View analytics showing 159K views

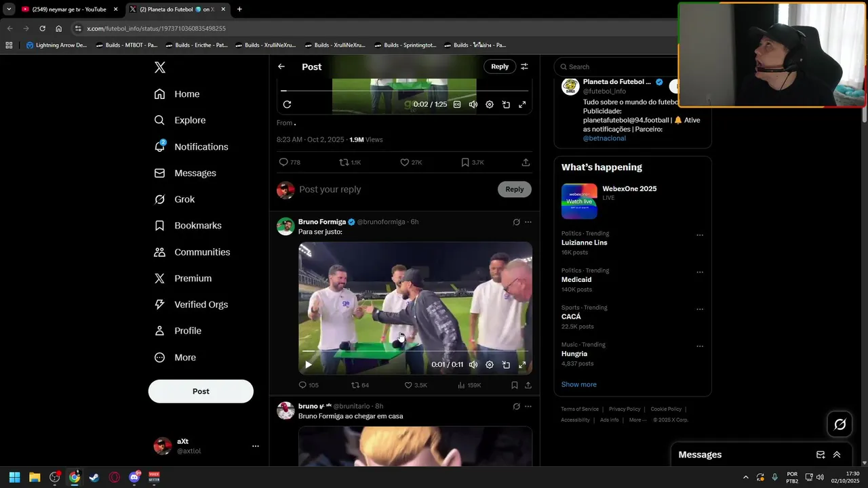tap(469, 385)
